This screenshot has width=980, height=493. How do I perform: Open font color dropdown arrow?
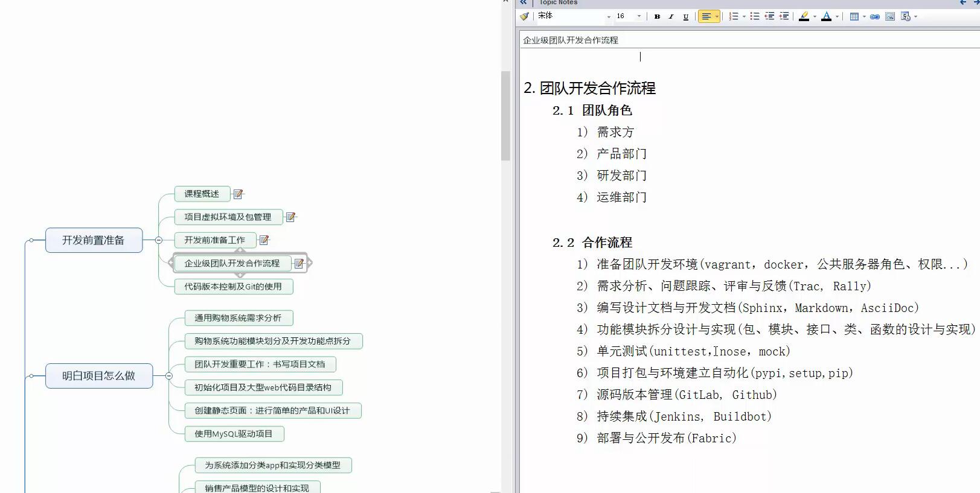[x=837, y=17]
